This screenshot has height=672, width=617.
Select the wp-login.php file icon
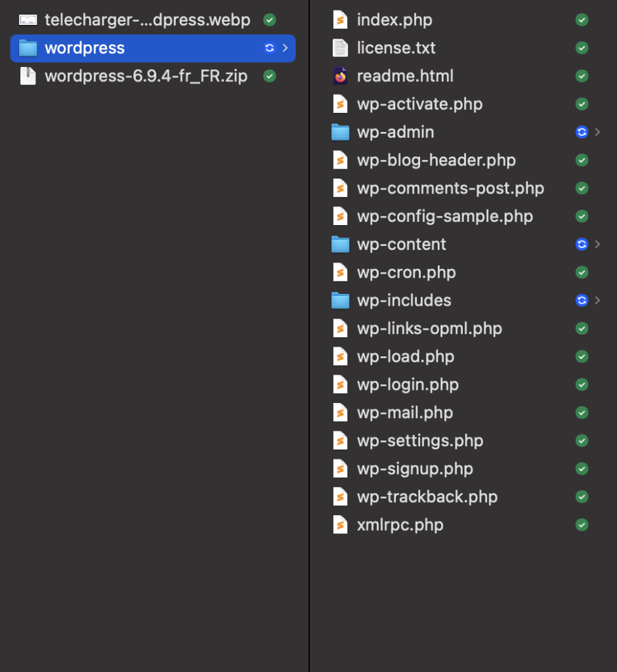click(x=341, y=385)
